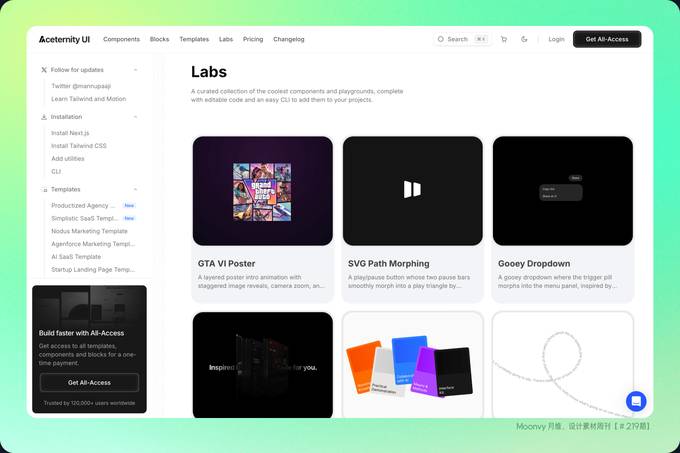Click 'Build faster with All-Access' text
This screenshot has height=453, width=680.
pos(82,333)
